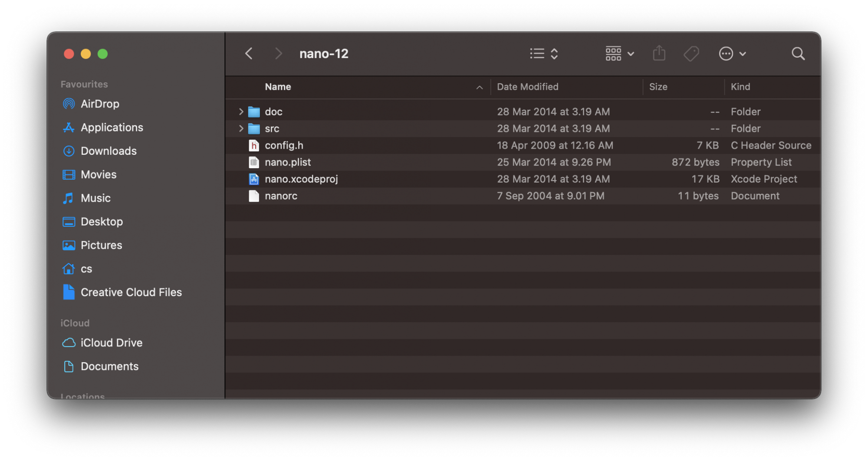This screenshot has width=868, height=461.
Task: Click the C Header Source kind cell
Action: point(771,145)
